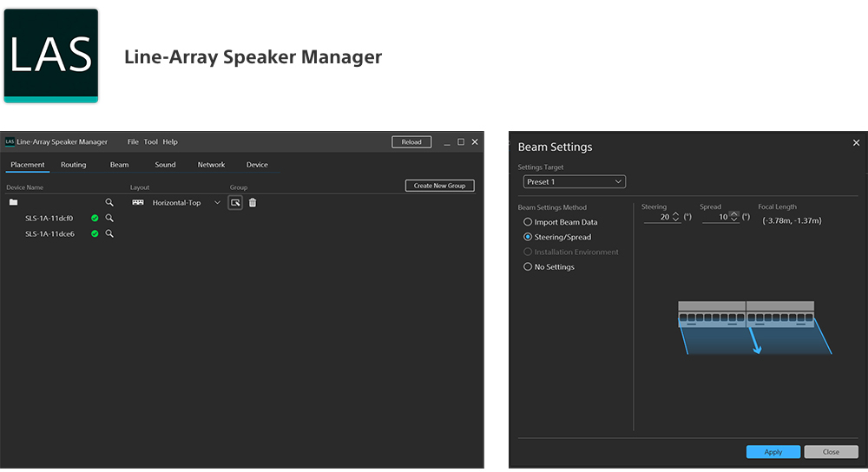Click the Spread angle stepper arrows

point(734,217)
